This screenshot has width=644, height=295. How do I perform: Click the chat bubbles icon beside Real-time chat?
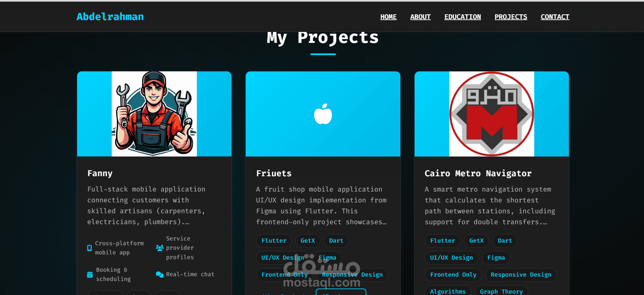coord(160,274)
